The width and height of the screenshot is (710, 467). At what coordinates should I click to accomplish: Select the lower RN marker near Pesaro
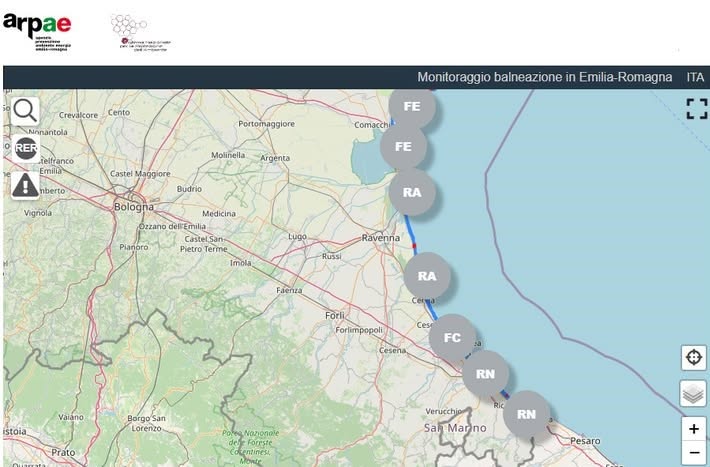click(x=526, y=414)
